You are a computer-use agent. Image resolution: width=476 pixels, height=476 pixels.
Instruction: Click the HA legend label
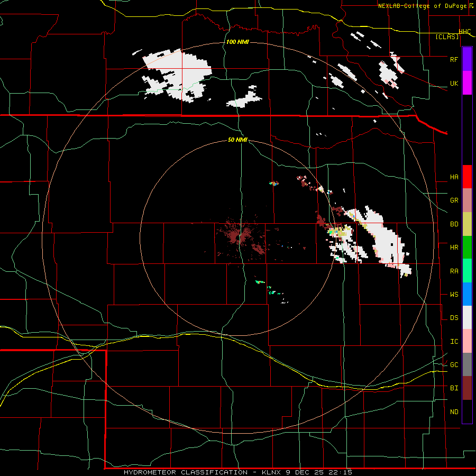pos(454,177)
